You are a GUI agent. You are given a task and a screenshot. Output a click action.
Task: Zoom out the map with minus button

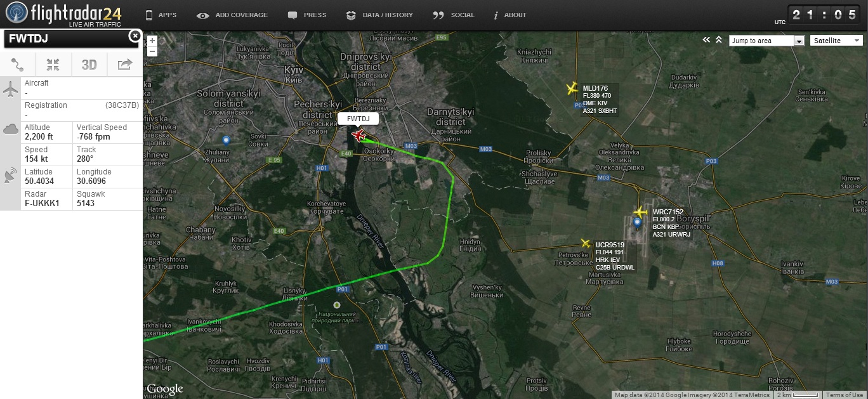[x=152, y=51]
